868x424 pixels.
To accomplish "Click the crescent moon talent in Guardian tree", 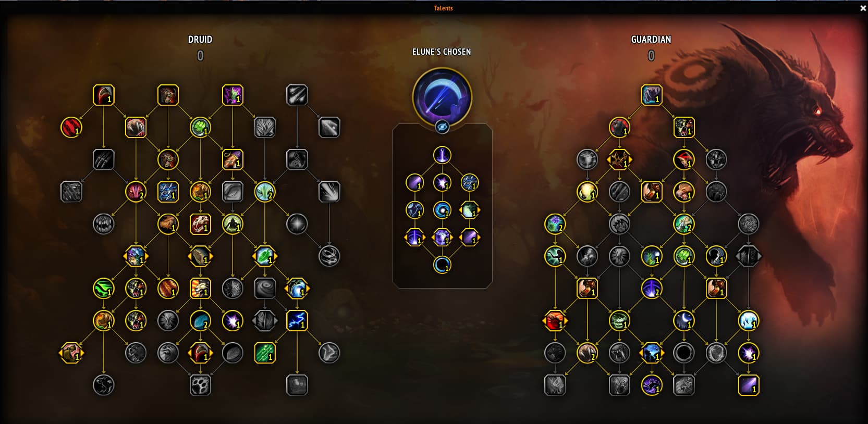I will [683, 321].
